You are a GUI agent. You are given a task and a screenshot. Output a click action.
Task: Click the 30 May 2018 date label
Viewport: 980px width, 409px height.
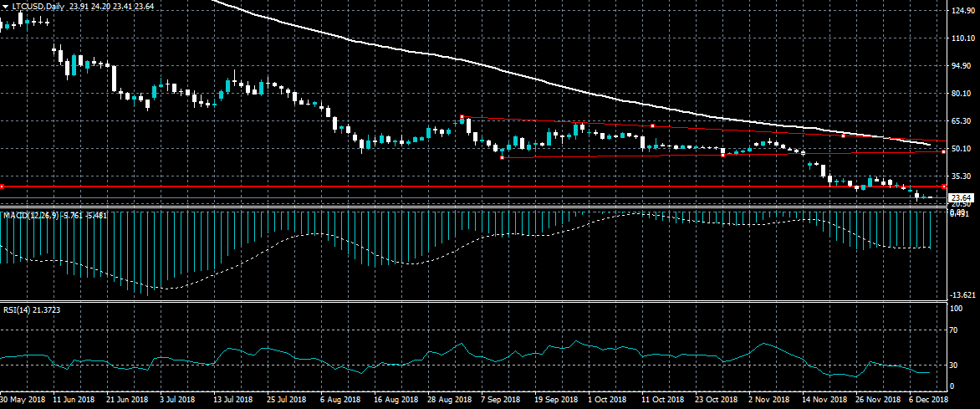[23, 401]
